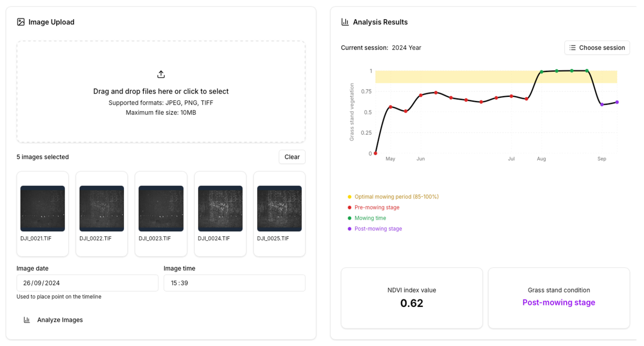
Task: Toggle the Pre-mowing stage legend entry
Action: [x=377, y=207]
